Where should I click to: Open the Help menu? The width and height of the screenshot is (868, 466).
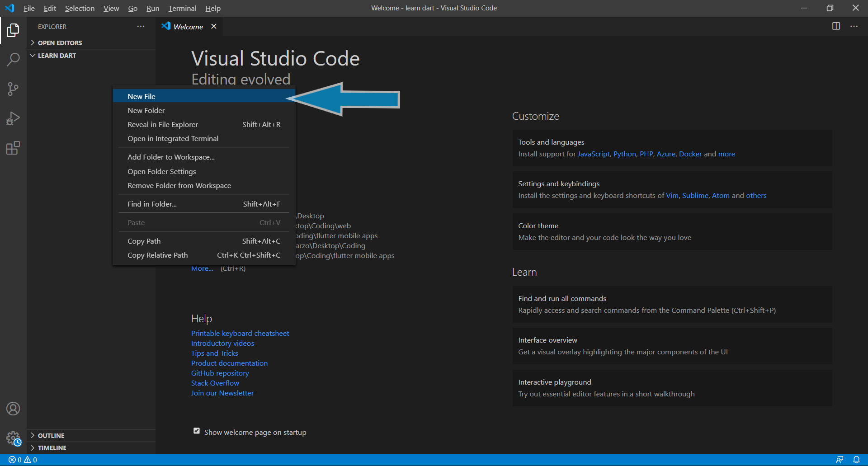coord(213,8)
